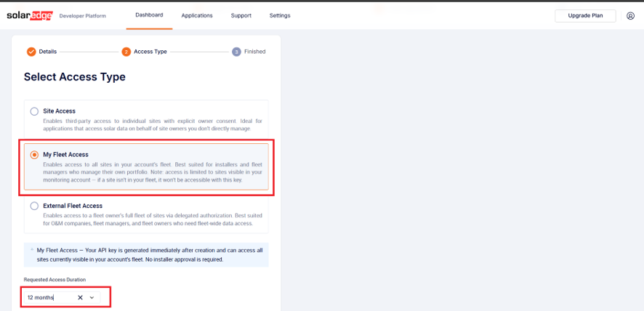
Task: Click into the 12 months duration field
Action: 62,297
